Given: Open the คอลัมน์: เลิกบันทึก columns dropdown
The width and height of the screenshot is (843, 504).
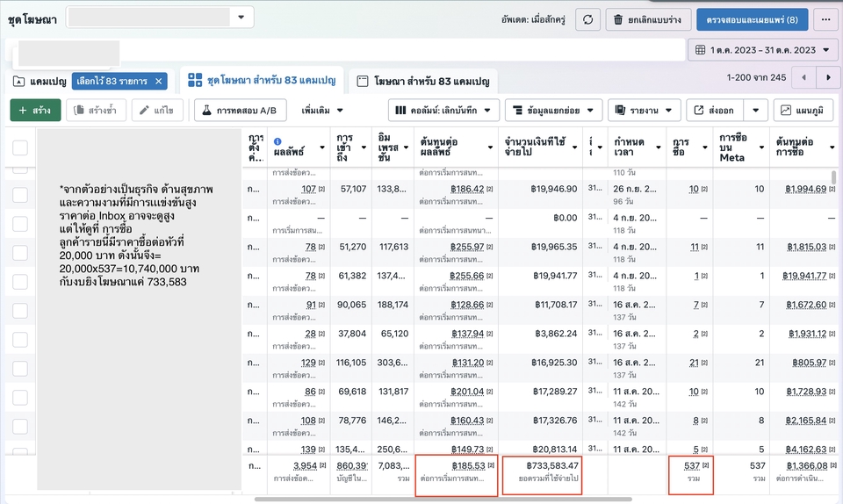Looking at the screenshot, I should point(443,110).
